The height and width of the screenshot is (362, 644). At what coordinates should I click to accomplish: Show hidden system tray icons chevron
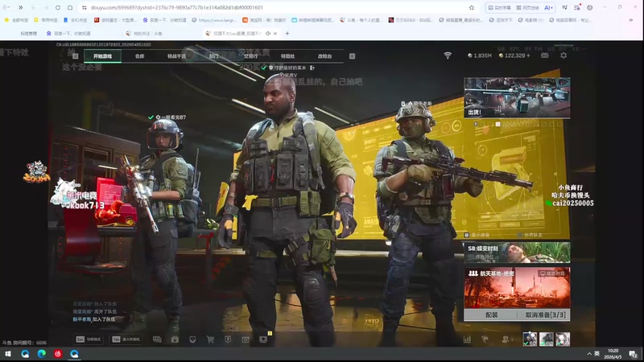589,354
